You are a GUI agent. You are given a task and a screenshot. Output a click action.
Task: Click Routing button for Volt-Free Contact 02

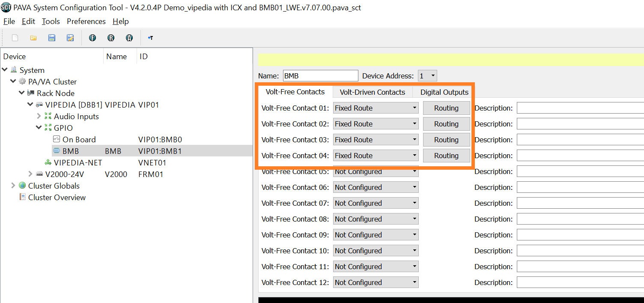tap(446, 124)
